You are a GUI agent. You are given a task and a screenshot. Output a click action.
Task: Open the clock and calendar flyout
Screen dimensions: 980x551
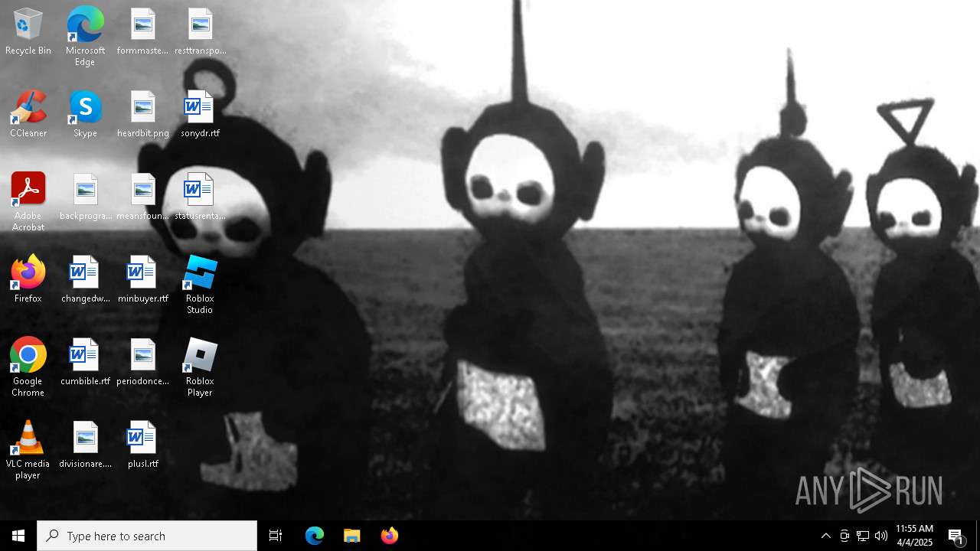914,536
